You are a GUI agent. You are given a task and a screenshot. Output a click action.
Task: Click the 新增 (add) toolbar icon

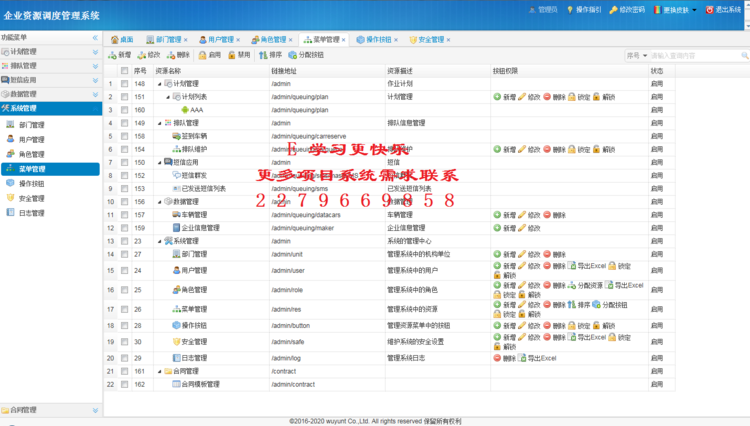tap(112, 55)
